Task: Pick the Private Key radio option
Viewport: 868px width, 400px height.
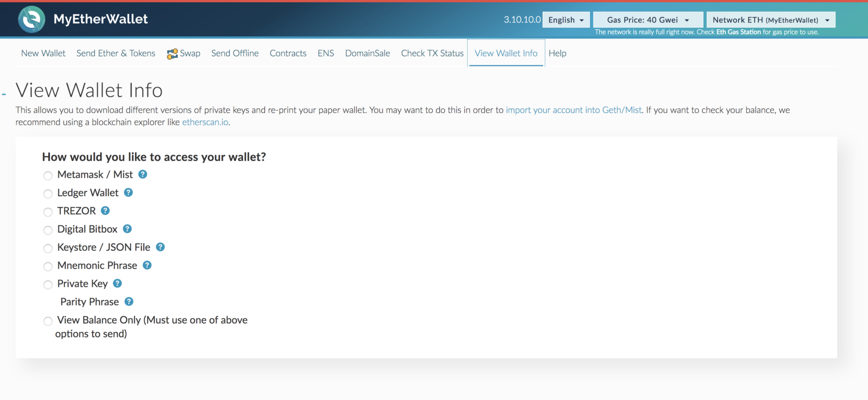Action: 48,285
